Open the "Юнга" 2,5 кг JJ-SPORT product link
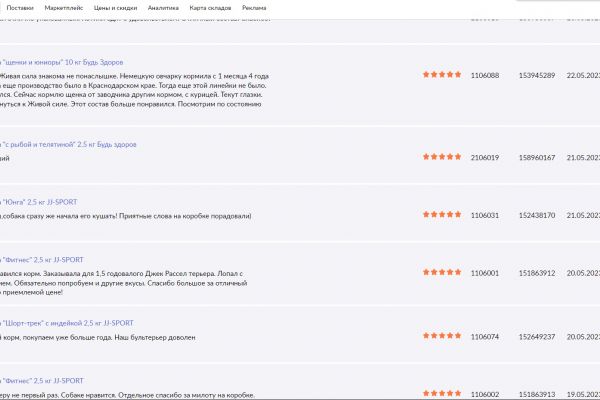Viewport: 600px width, 400px height. point(39,202)
